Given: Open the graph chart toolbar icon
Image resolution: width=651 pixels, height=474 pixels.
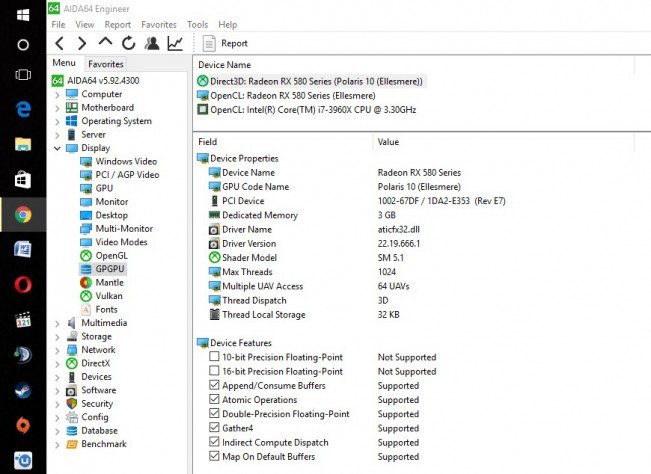Looking at the screenshot, I should coord(175,43).
